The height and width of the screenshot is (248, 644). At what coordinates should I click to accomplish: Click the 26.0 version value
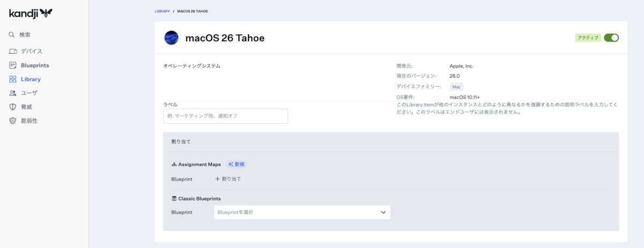point(455,76)
